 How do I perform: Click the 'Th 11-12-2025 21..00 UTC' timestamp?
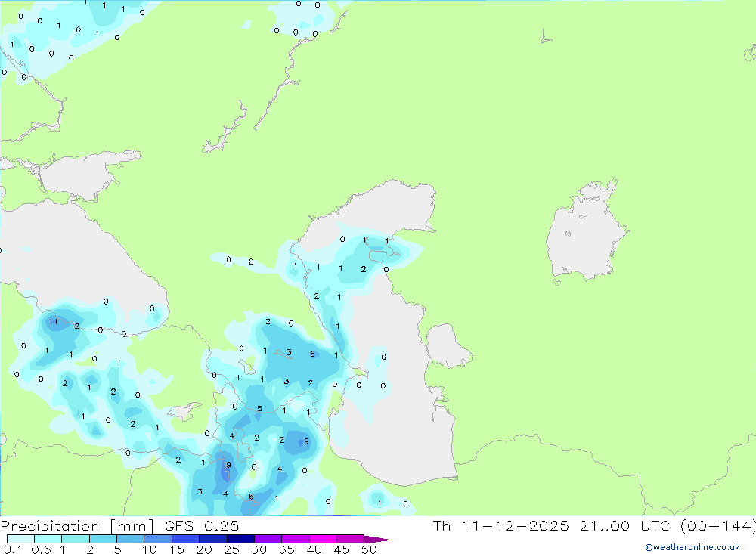pos(550,525)
